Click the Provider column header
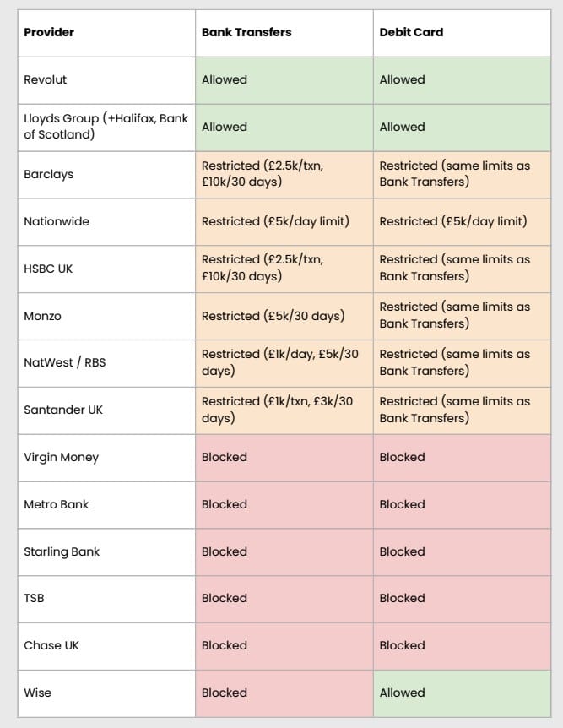 (x=49, y=33)
